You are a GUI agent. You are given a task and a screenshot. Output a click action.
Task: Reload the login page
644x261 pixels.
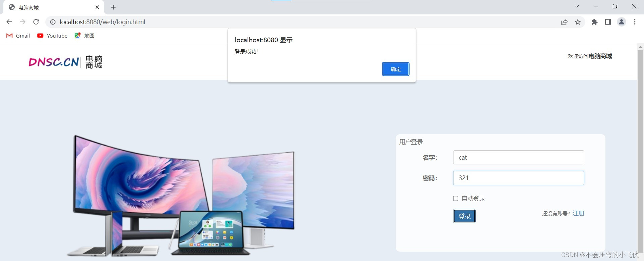(36, 22)
